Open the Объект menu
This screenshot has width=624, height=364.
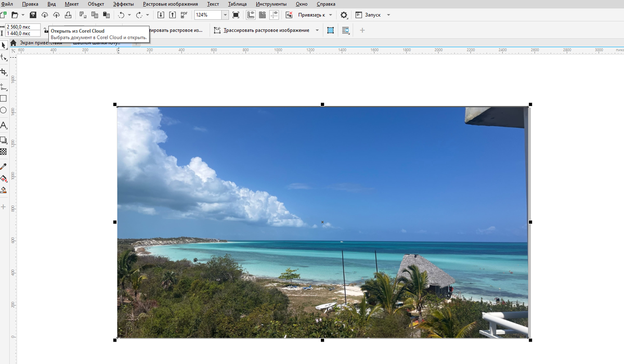tap(96, 4)
